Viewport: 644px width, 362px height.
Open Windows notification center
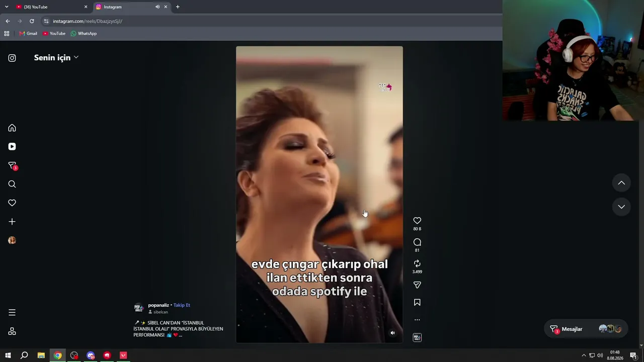click(633, 355)
